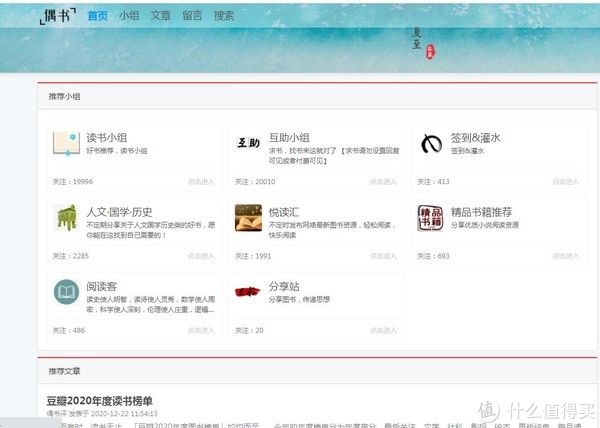
Task: Click the 互助 calligraphy icon
Action: click(x=248, y=143)
